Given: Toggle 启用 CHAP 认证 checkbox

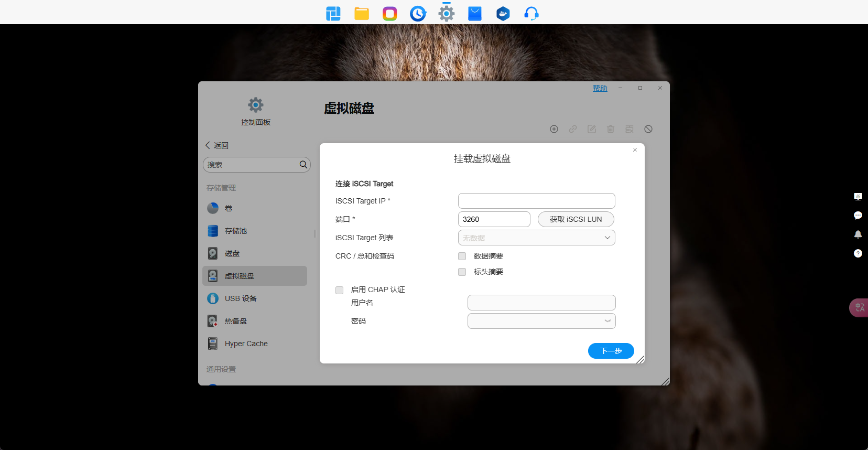Looking at the screenshot, I should click(x=339, y=290).
